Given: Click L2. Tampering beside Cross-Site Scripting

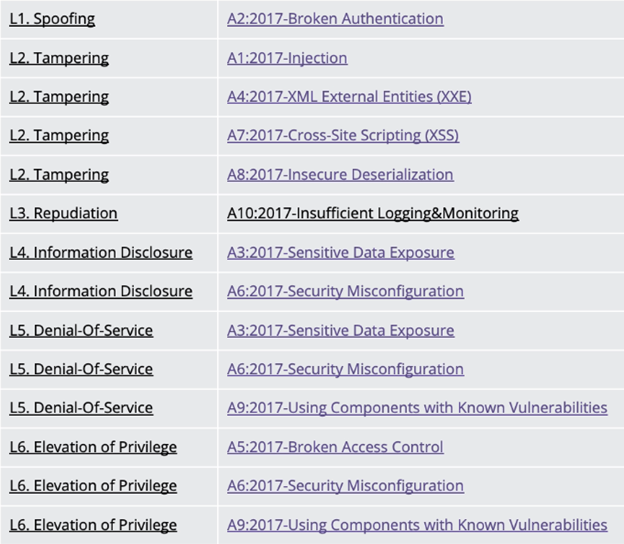Looking at the screenshot, I should [59, 136].
